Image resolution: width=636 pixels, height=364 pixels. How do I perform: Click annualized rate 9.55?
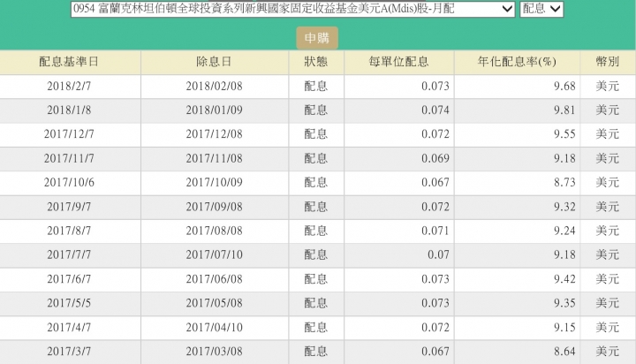click(x=564, y=134)
